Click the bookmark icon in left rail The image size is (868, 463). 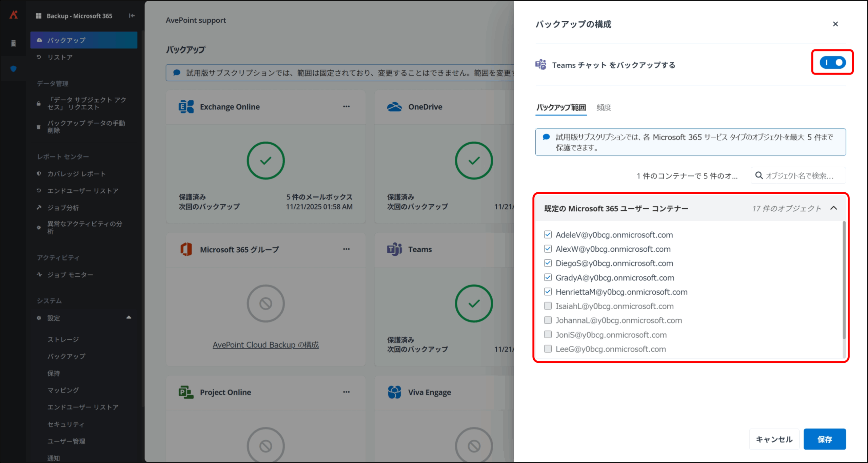pyautogui.click(x=14, y=43)
